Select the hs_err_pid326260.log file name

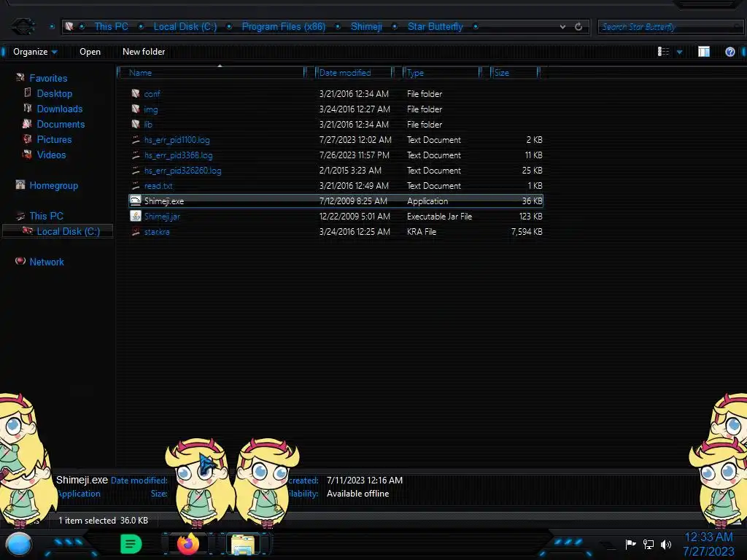tap(182, 171)
